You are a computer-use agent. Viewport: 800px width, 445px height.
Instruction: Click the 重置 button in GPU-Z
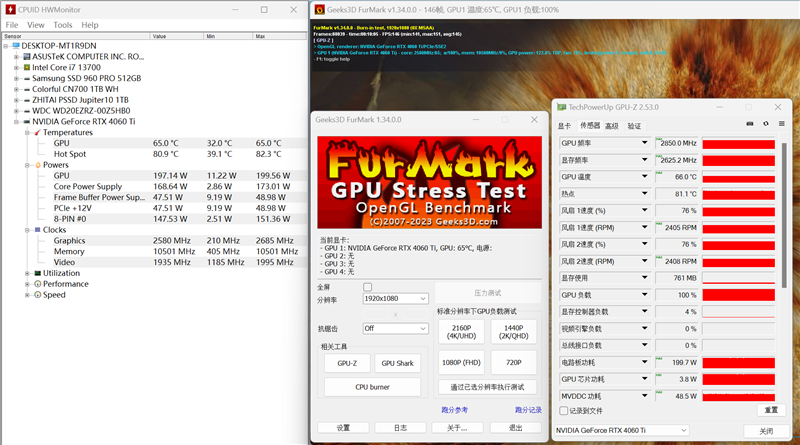click(771, 410)
